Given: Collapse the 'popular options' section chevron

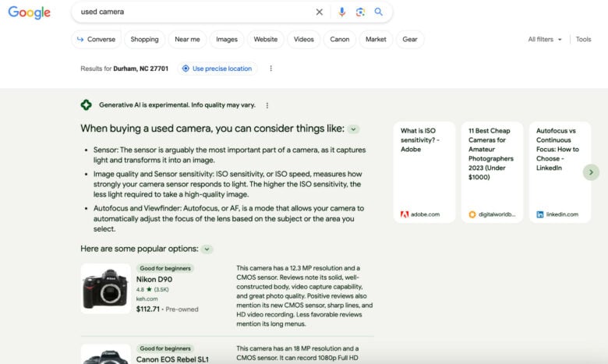Looking at the screenshot, I should [207, 249].
